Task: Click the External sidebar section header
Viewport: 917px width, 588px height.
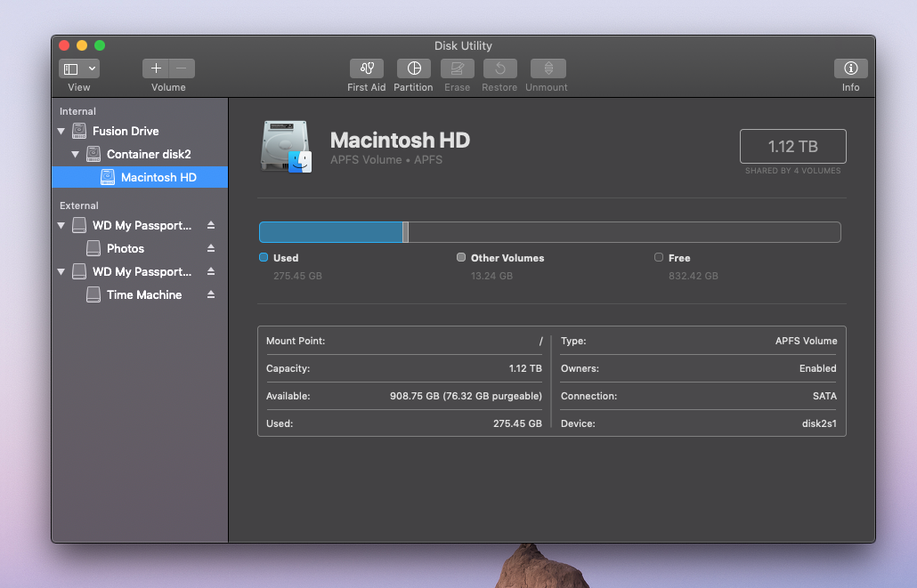Action: tap(79, 205)
